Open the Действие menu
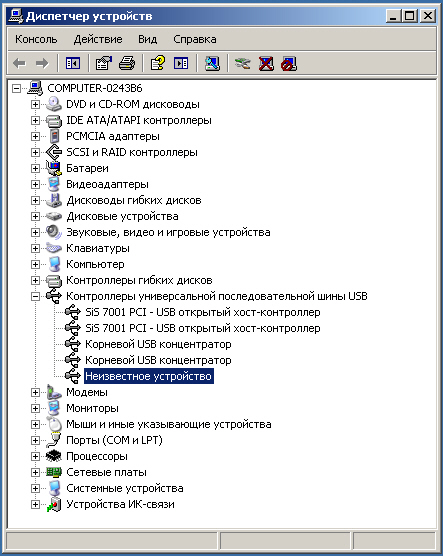 (x=98, y=39)
